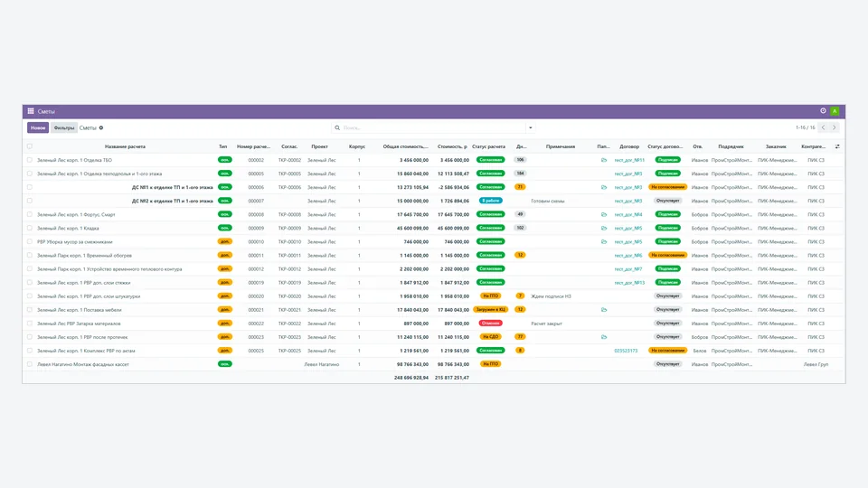The width and height of the screenshot is (868, 488).
Task: Click green type badge in row 000002
Action: click(225, 160)
